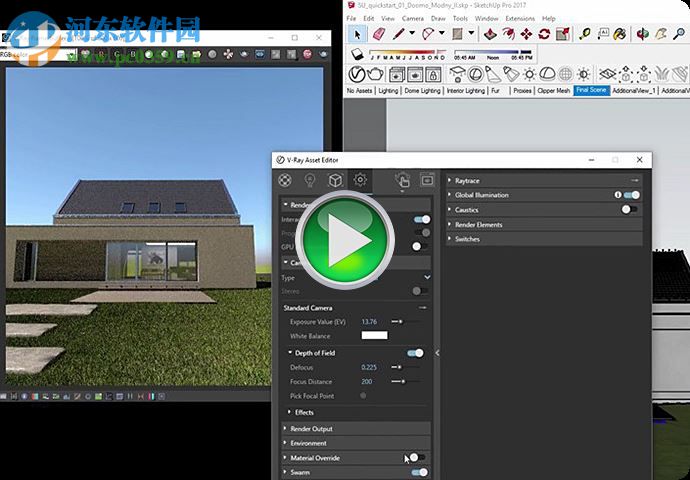The width and height of the screenshot is (690, 480).
Task: Open the File menu
Action: 351,18
